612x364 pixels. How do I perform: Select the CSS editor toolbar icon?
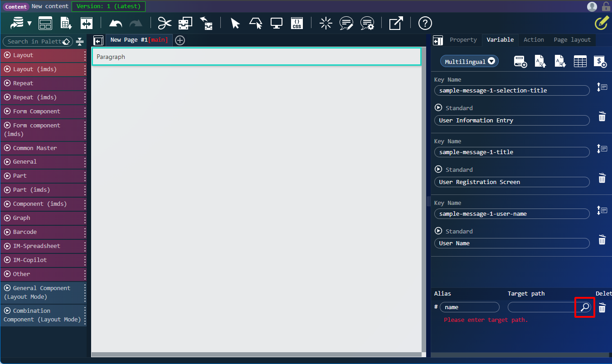(297, 23)
